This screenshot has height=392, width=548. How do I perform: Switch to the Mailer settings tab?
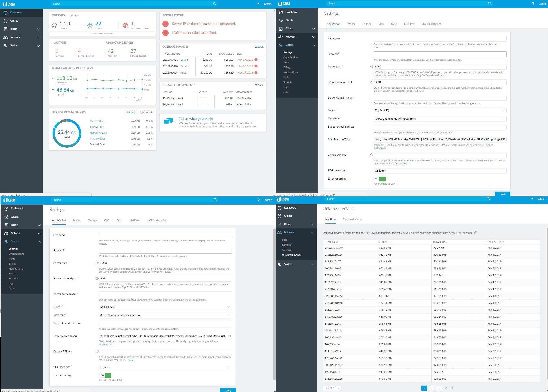pyautogui.click(x=351, y=24)
